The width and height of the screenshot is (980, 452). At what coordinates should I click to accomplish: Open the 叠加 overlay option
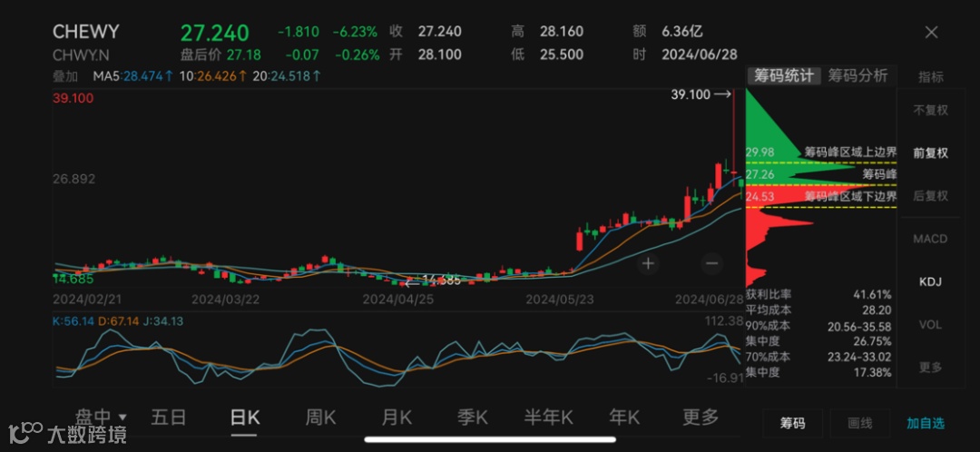click(x=65, y=77)
